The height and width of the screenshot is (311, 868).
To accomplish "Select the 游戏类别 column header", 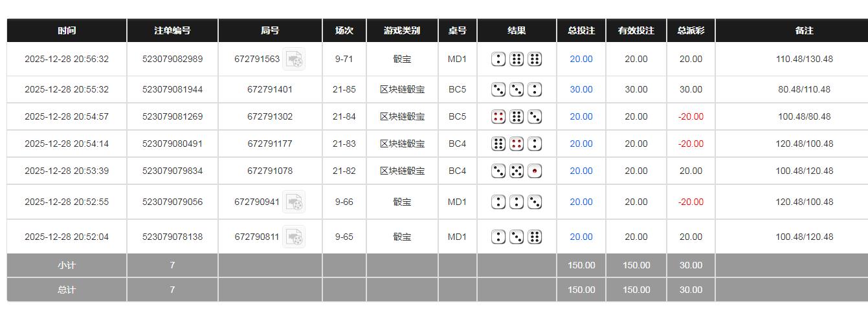I will click(x=401, y=30).
